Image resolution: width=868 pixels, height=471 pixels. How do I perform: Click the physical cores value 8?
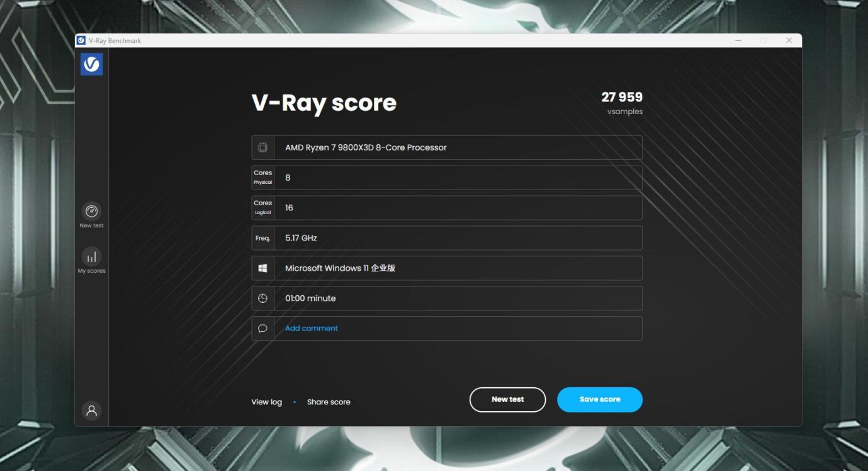point(288,178)
